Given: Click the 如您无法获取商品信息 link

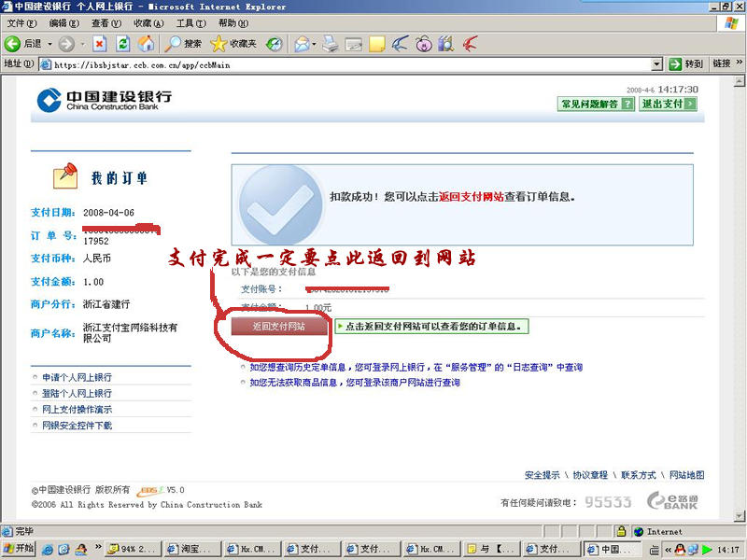Looking at the screenshot, I should [355, 383].
